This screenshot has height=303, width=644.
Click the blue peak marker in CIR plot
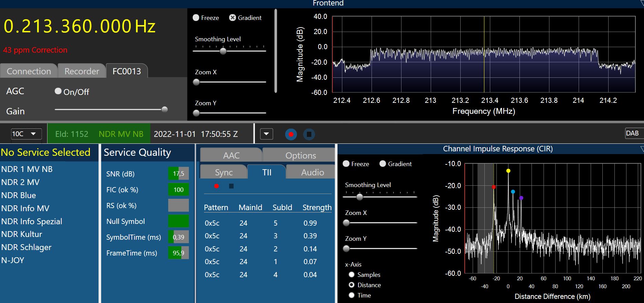pyautogui.click(x=513, y=192)
